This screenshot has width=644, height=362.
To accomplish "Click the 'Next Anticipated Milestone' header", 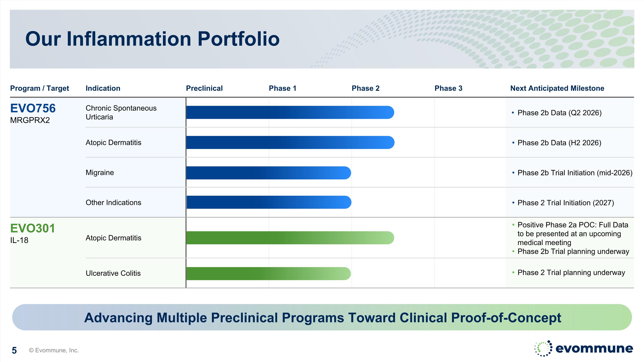I will click(557, 88).
